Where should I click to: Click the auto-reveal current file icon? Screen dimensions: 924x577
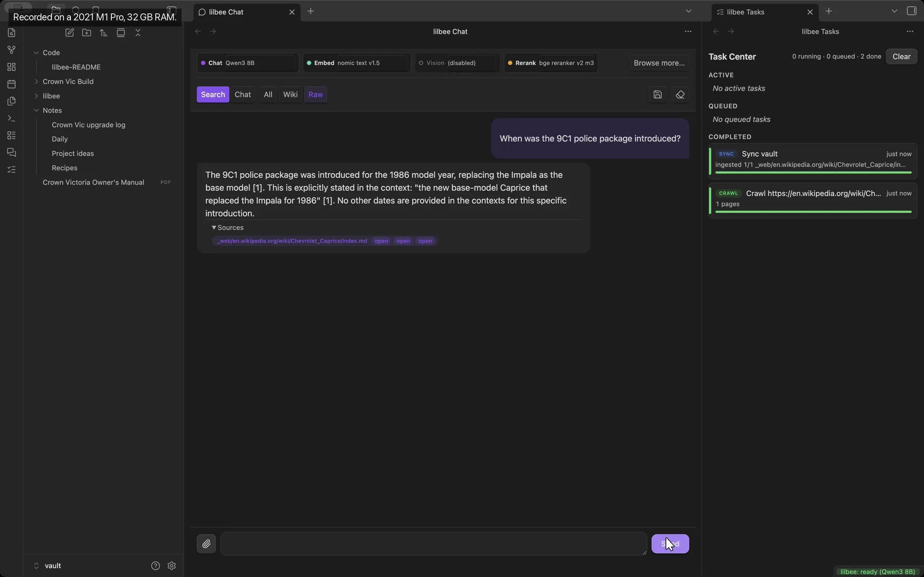121,32
